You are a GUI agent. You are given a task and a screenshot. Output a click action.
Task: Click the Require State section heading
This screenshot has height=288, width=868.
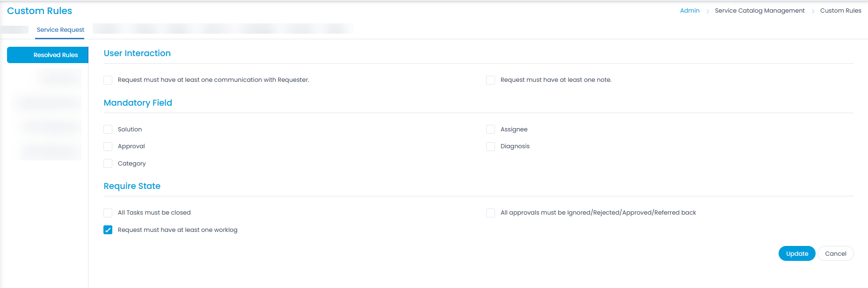tap(132, 186)
